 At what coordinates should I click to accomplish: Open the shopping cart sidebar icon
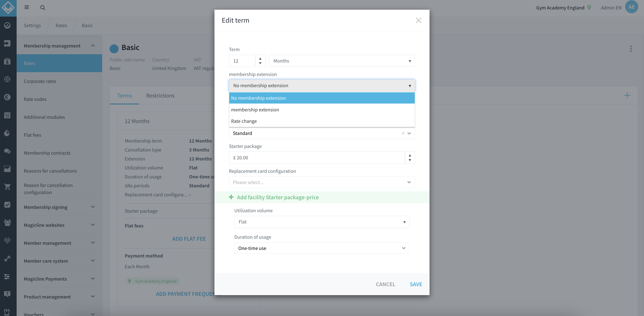pyautogui.click(x=7, y=187)
